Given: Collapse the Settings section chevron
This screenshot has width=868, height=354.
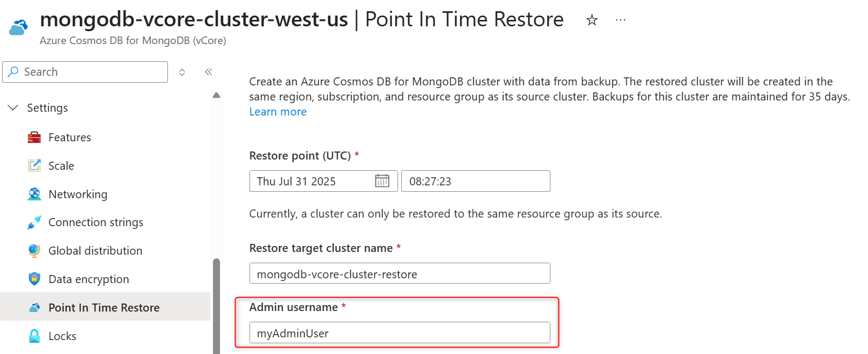Looking at the screenshot, I should point(13,108).
